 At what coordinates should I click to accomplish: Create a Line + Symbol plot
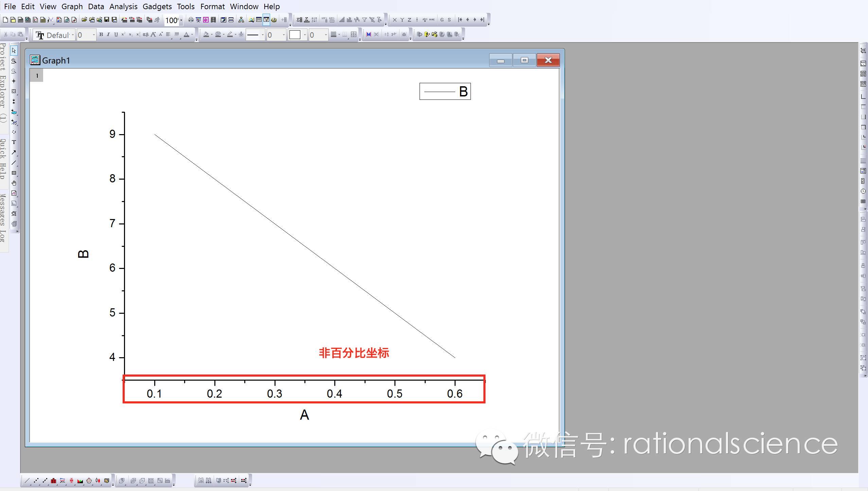[x=45, y=480]
